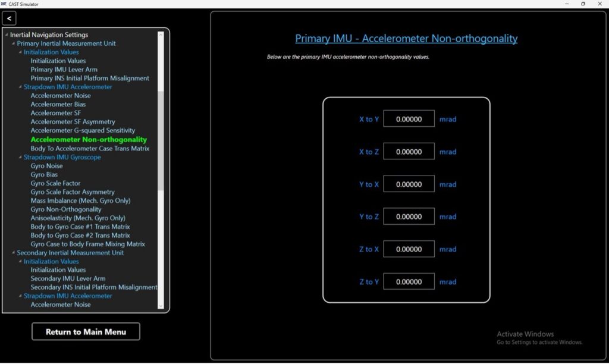609x364 pixels.
Task: Open Secondary IMU Lever Arm
Action: 68,278
